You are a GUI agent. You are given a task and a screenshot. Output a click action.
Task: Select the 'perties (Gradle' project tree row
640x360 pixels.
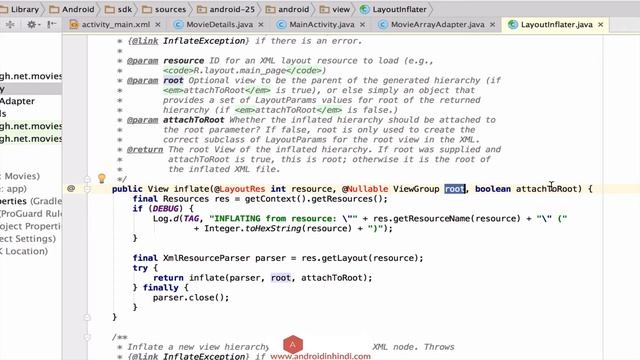pyautogui.click(x=31, y=201)
